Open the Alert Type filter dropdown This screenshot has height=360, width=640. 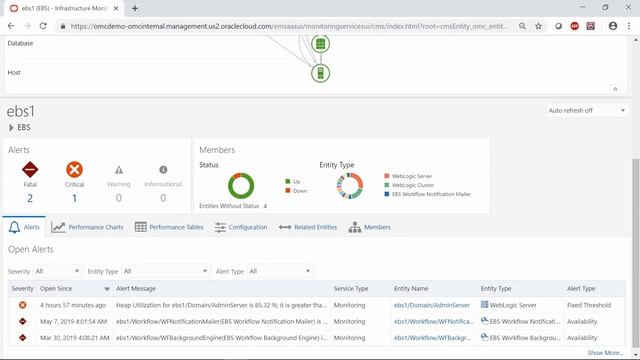point(280,271)
